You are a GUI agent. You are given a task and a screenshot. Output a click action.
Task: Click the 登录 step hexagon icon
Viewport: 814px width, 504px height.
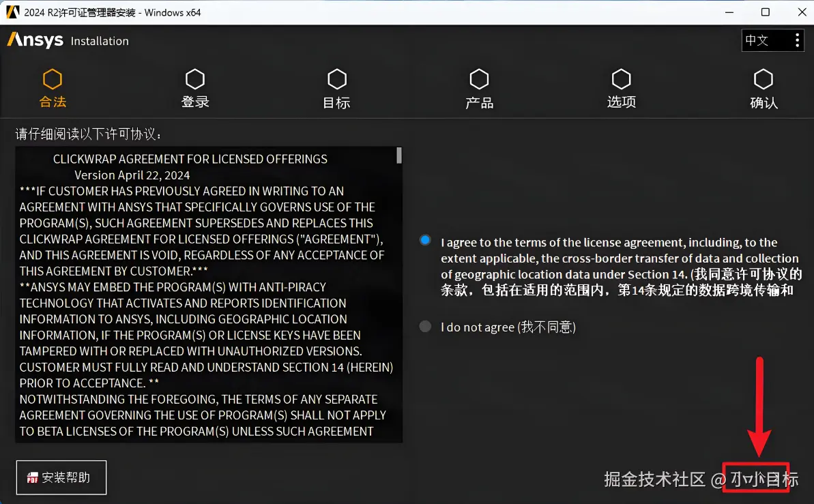195,79
